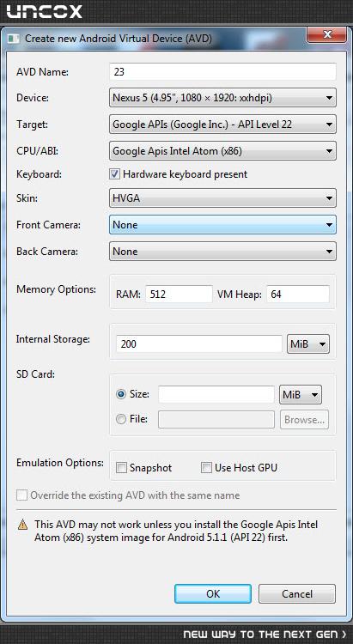This screenshot has width=353, height=644.
Task: Select the SD Card File radio button
Action: pyautogui.click(x=121, y=419)
